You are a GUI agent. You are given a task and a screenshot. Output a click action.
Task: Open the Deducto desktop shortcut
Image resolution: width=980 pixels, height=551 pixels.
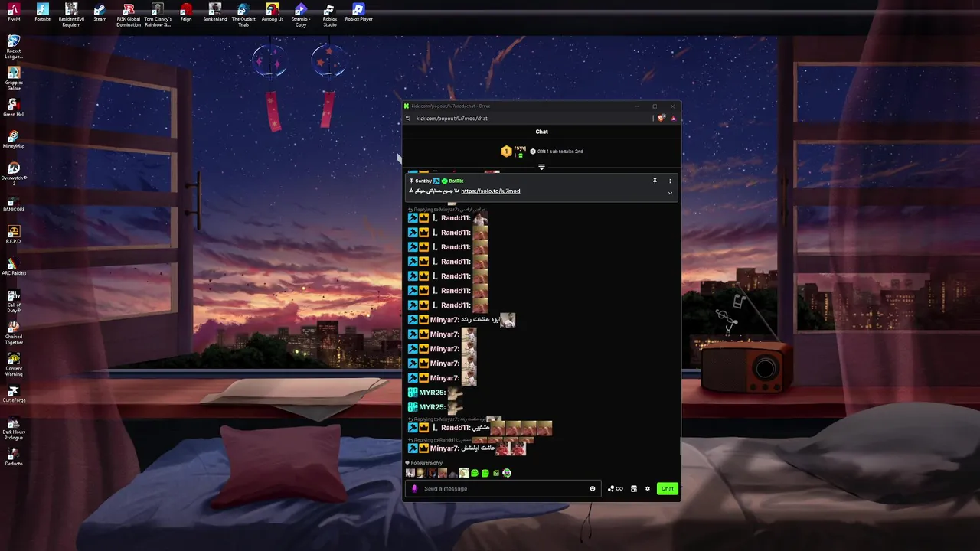coord(14,458)
